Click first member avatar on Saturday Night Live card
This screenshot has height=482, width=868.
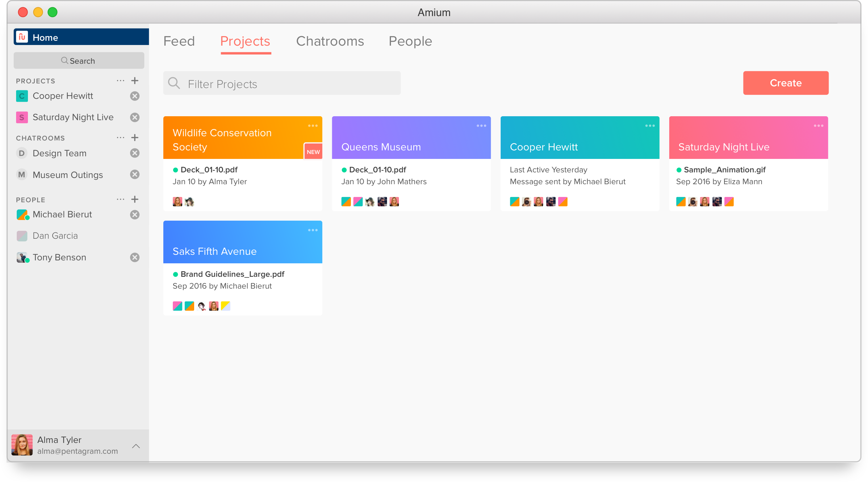point(680,202)
